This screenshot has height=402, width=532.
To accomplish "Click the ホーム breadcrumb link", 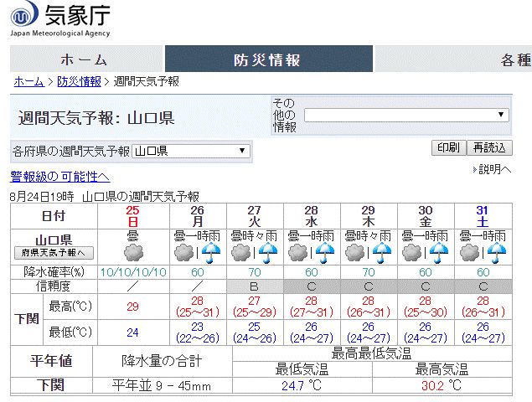I will pos(28,81).
